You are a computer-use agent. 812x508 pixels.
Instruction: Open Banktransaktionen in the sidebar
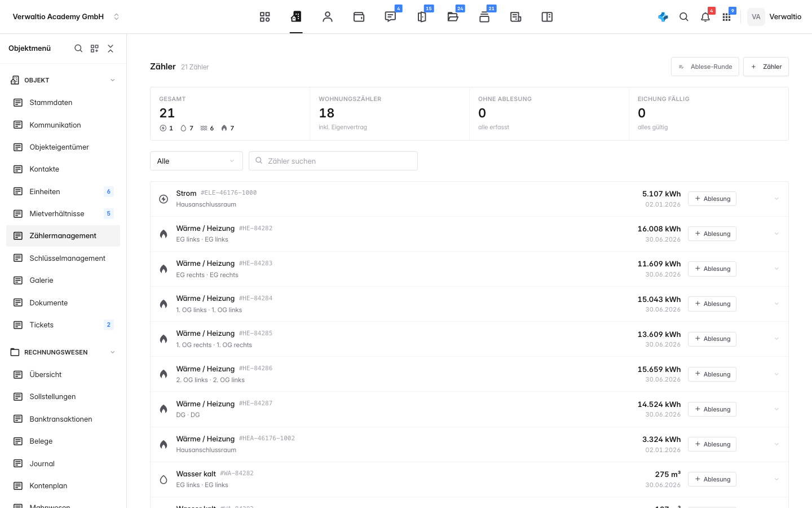tap(63, 419)
